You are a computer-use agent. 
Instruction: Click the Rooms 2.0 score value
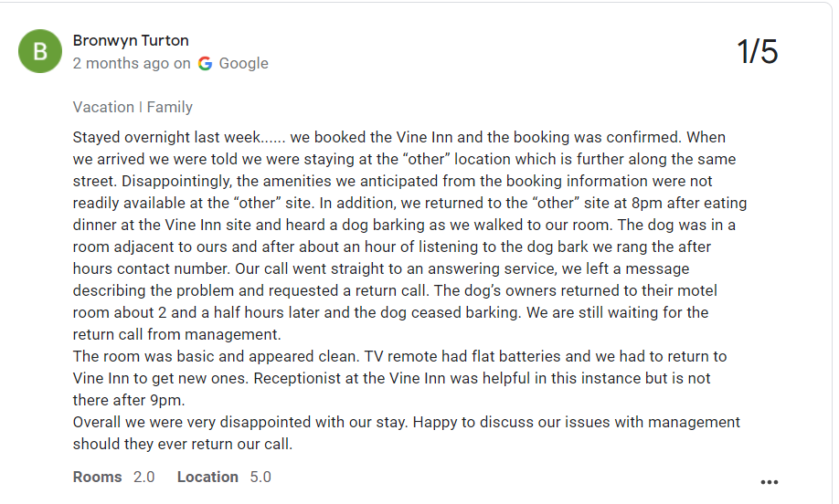point(143,477)
